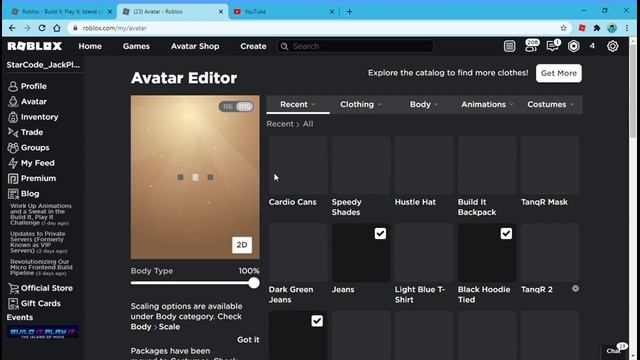
Task: Click the Roblox search field
Action: tap(356, 46)
